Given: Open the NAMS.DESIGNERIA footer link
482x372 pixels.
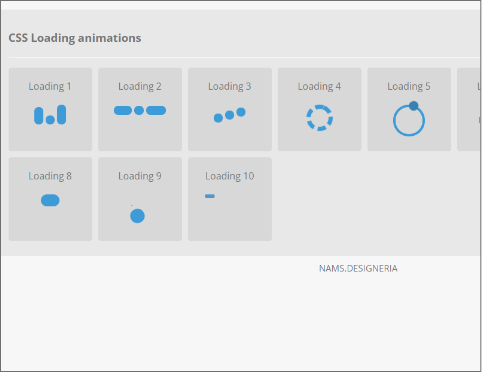Looking at the screenshot, I should click(x=358, y=268).
